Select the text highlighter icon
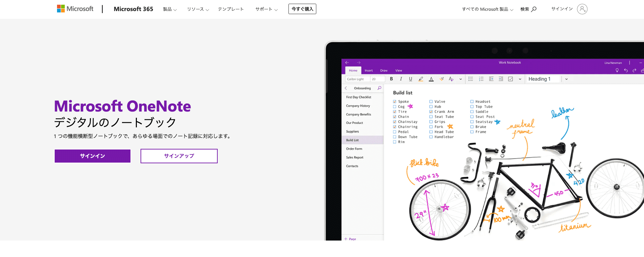Screen dimensions: 644x257 421,79
